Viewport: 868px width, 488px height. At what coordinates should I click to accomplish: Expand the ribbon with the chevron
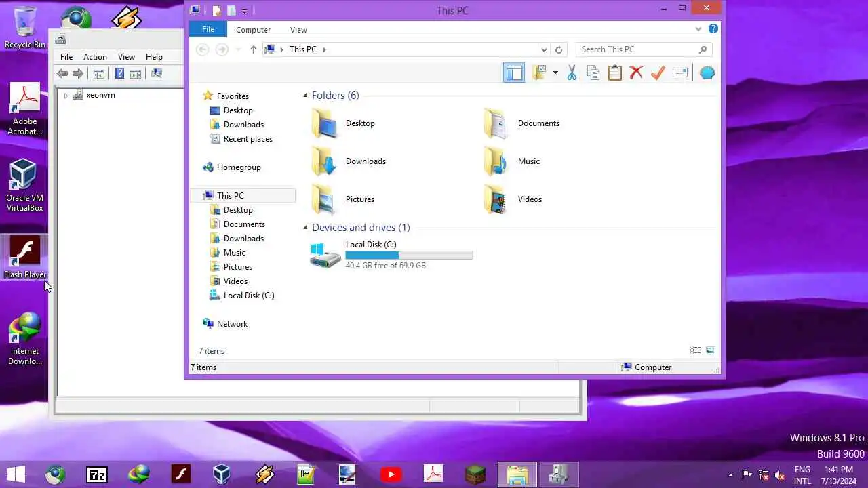pos(698,29)
